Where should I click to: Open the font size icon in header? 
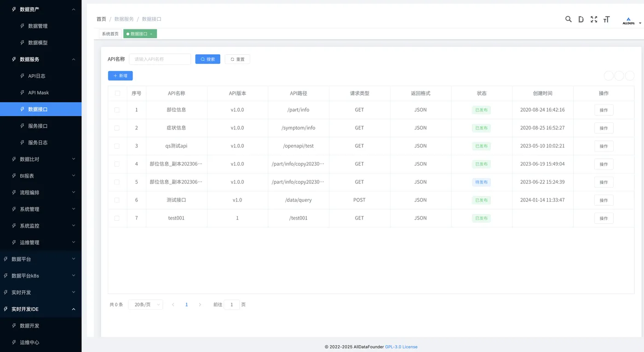click(x=607, y=19)
